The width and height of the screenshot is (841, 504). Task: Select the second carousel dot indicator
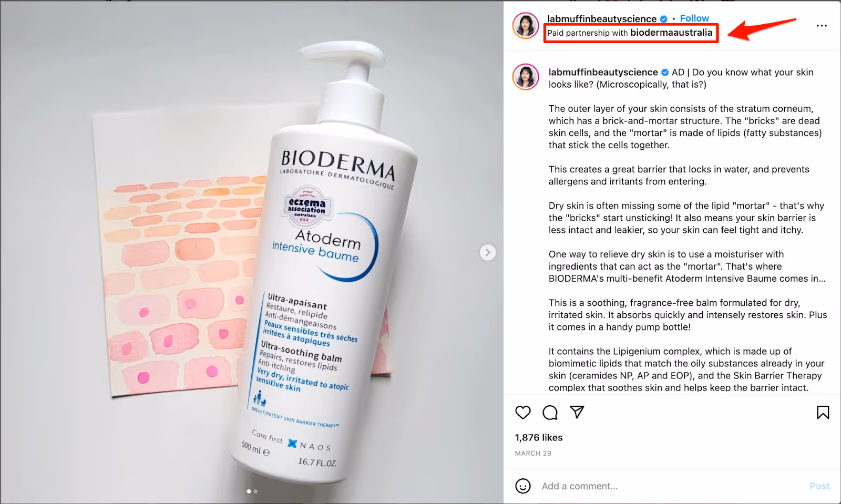255,491
